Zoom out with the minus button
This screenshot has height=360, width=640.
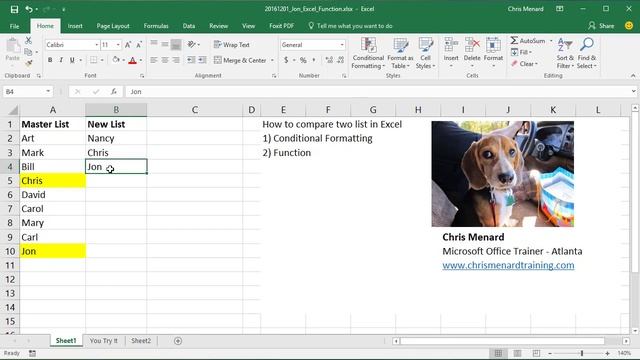click(550, 353)
